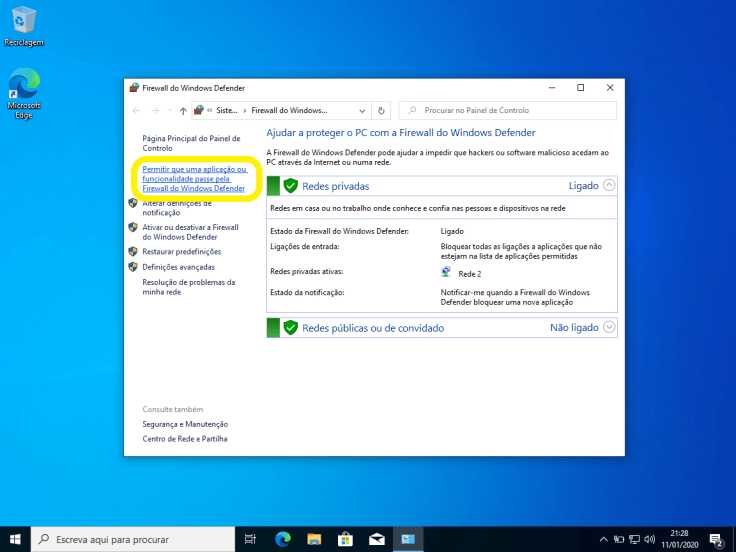This screenshot has width=736, height=552.
Task: Collapse the Redes privadas section
Action: point(609,185)
